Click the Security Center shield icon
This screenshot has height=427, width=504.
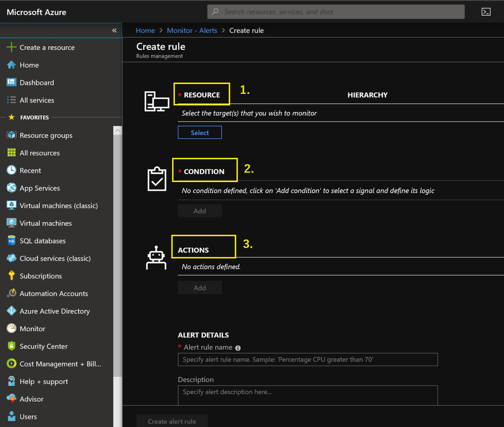tap(11, 346)
